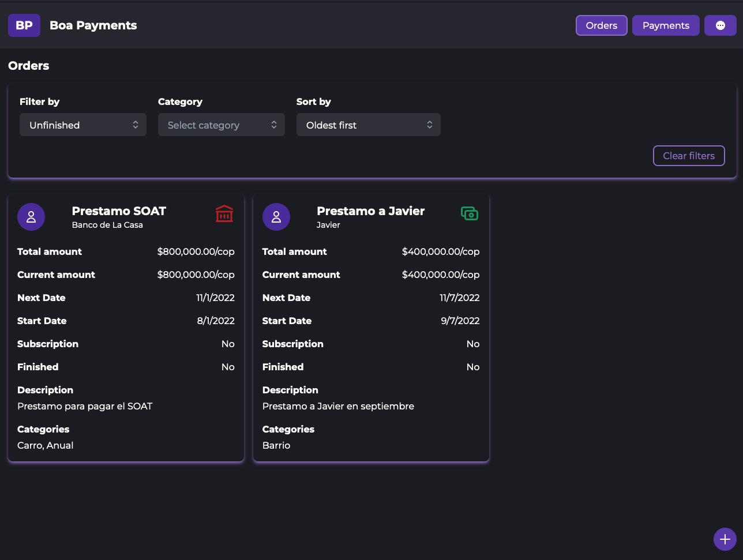The width and height of the screenshot is (743, 560).
Task: Select the Orders navigation tab
Action: pyautogui.click(x=601, y=25)
